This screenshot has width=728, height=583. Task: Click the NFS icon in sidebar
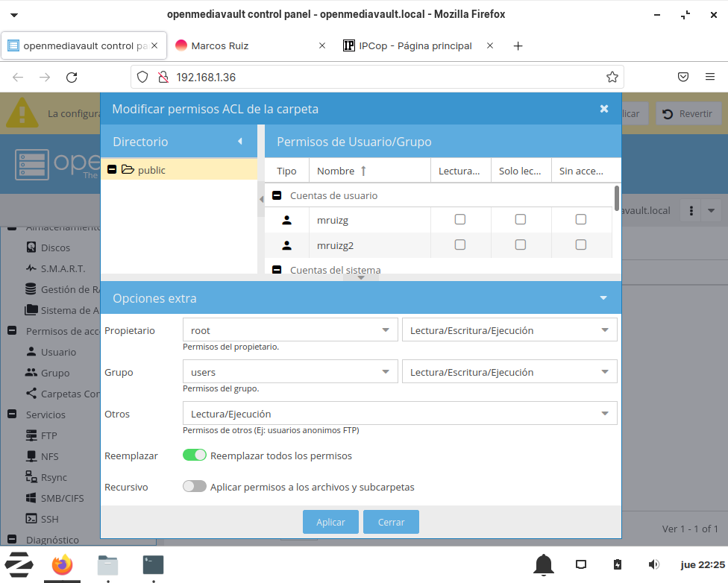(x=31, y=456)
